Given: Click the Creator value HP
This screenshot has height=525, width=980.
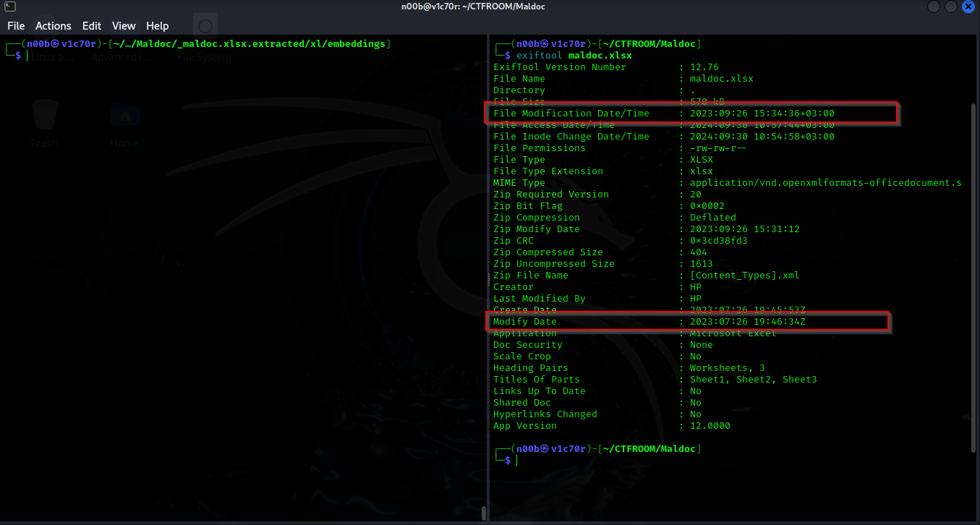Looking at the screenshot, I should click(x=695, y=287).
